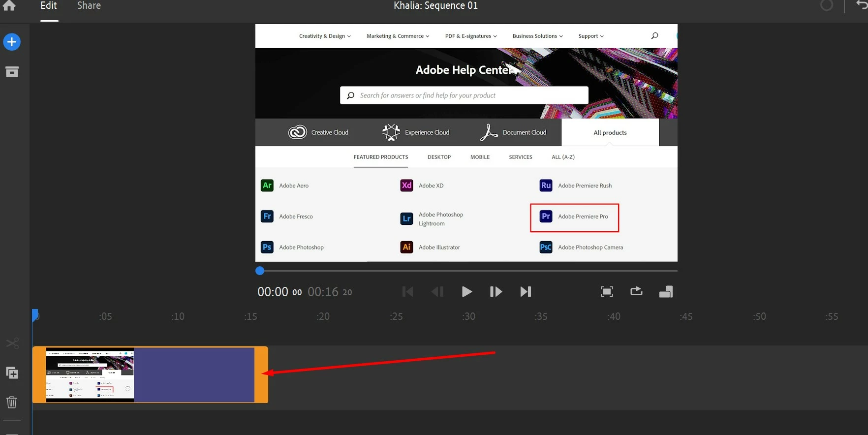Play the sequence preview
This screenshot has width=868, height=435.
[466, 292]
